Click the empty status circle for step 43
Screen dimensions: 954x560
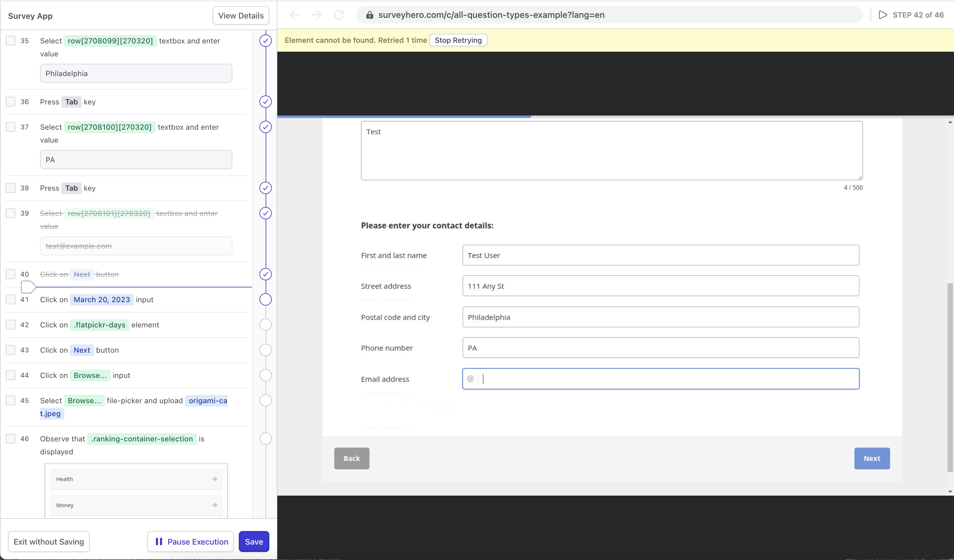[265, 350]
